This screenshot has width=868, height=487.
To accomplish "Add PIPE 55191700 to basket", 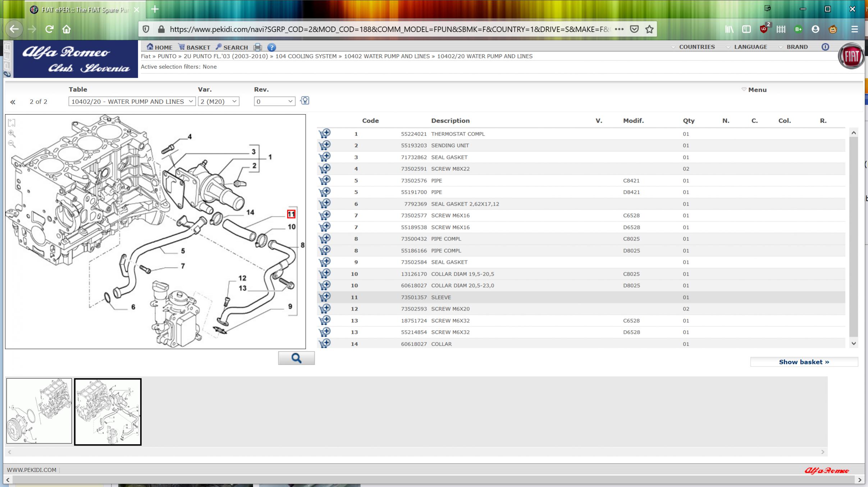I will (x=324, y=192).
